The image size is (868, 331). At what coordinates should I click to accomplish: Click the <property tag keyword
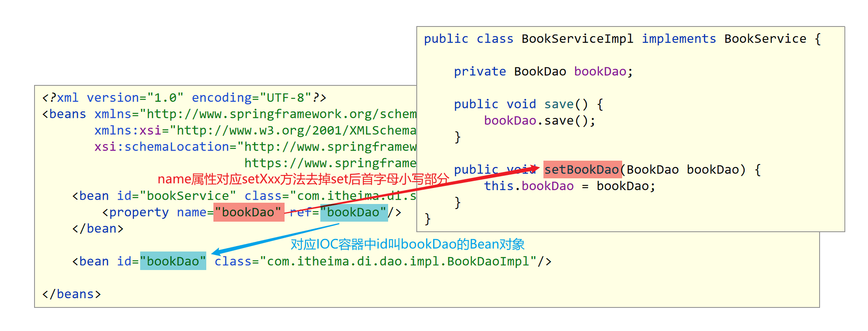[135, 212]
